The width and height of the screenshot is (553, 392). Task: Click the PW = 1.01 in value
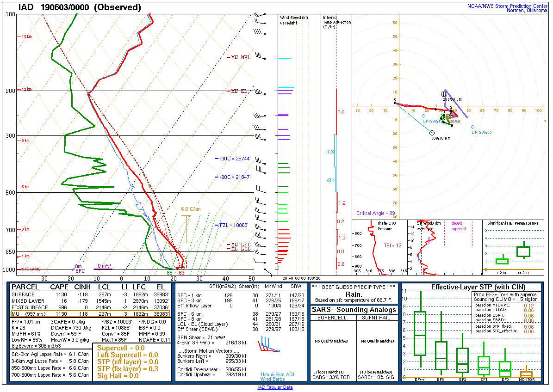(x=26, y=322)
